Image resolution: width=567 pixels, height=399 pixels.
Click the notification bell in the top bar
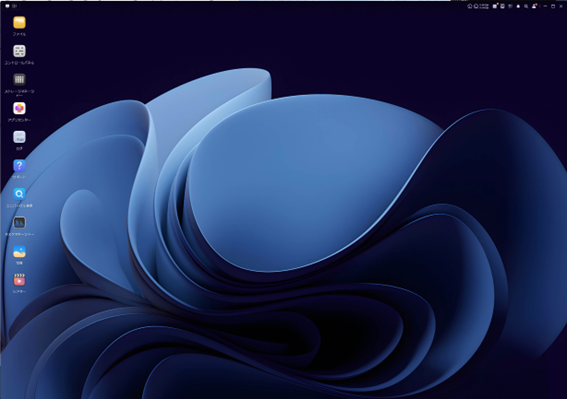click(518, 6)
